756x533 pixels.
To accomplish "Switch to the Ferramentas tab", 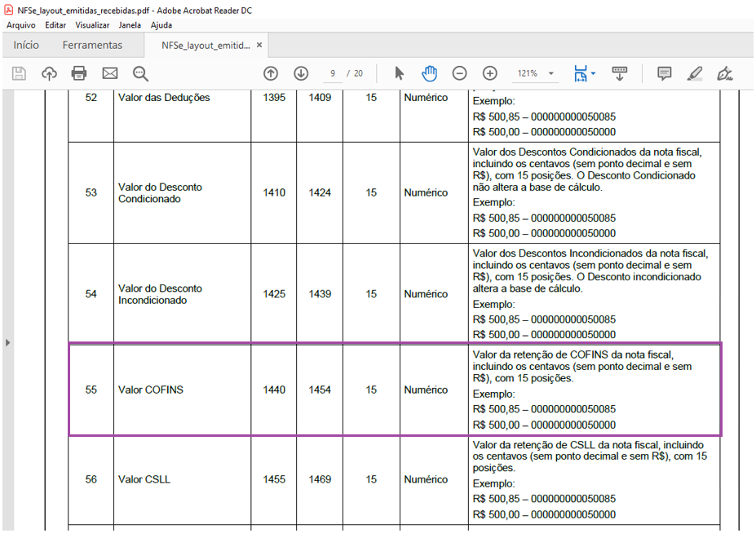I will [x=92, y=46].
